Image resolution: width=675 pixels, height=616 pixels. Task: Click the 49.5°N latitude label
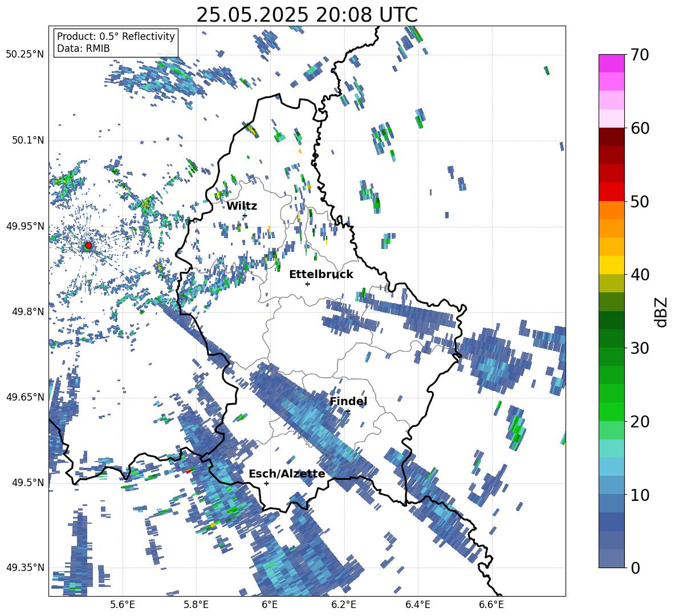pos(28,482)
